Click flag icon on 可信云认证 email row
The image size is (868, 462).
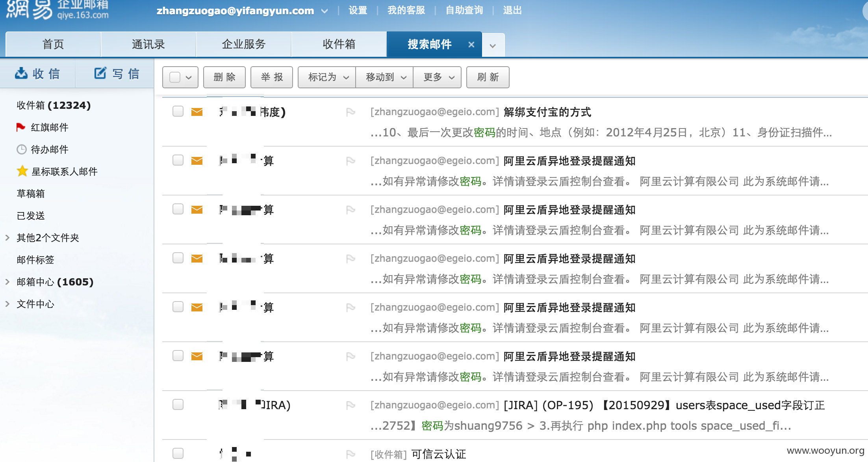pos(351,454)
